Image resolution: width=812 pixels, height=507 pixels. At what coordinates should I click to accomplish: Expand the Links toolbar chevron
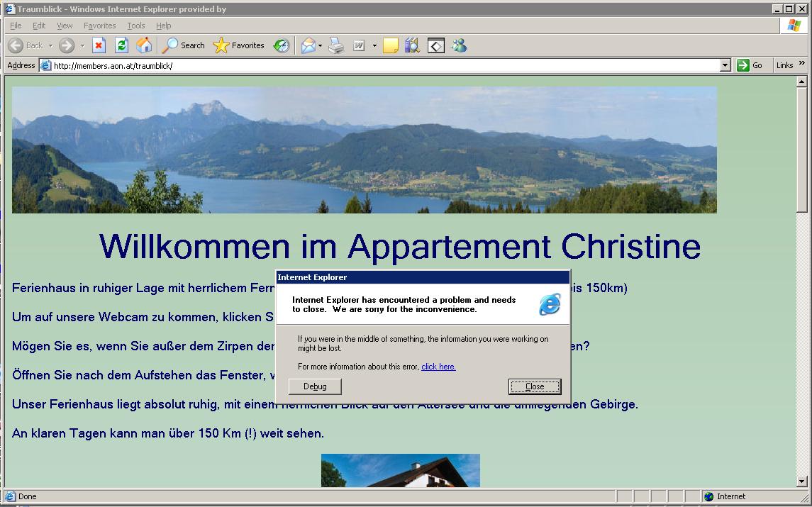[802, 63]
